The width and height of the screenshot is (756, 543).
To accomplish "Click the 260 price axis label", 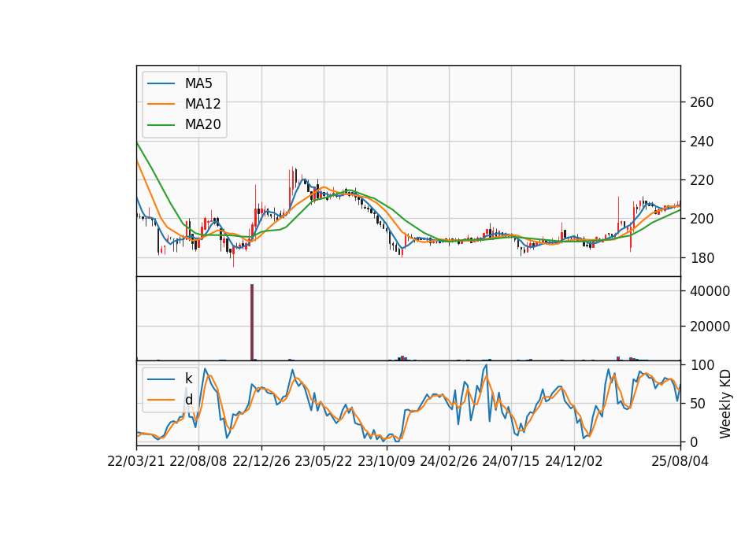I will pos(702,102).
